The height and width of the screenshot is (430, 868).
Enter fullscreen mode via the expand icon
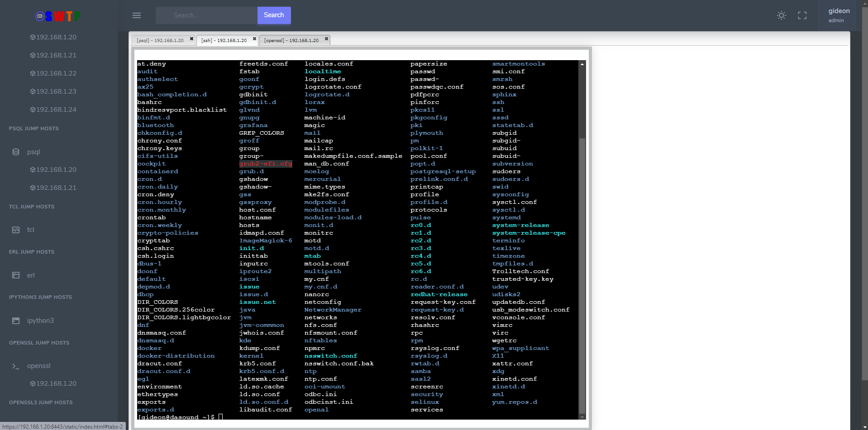click(x=802, y=15)
